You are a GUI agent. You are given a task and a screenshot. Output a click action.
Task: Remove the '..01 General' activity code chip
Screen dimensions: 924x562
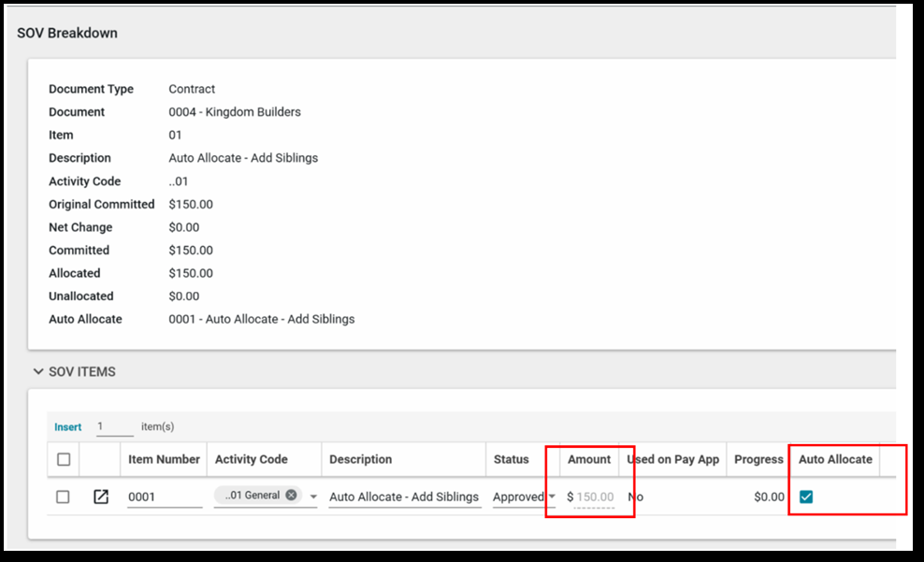[292, 495]
